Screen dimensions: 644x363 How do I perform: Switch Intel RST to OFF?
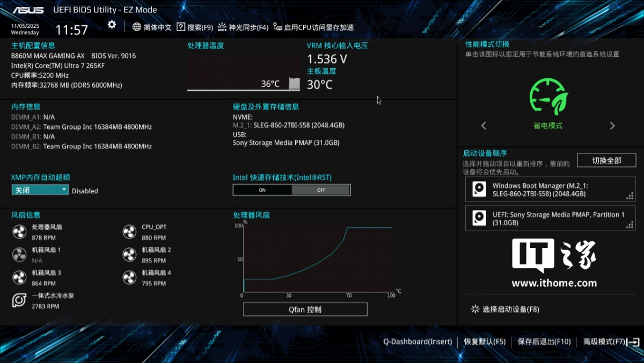[321, 190]
